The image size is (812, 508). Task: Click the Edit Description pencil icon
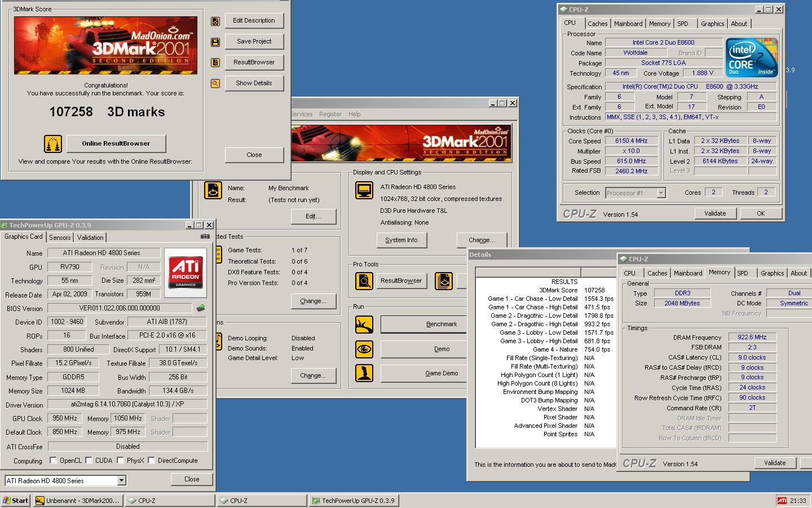pos(215,21)
